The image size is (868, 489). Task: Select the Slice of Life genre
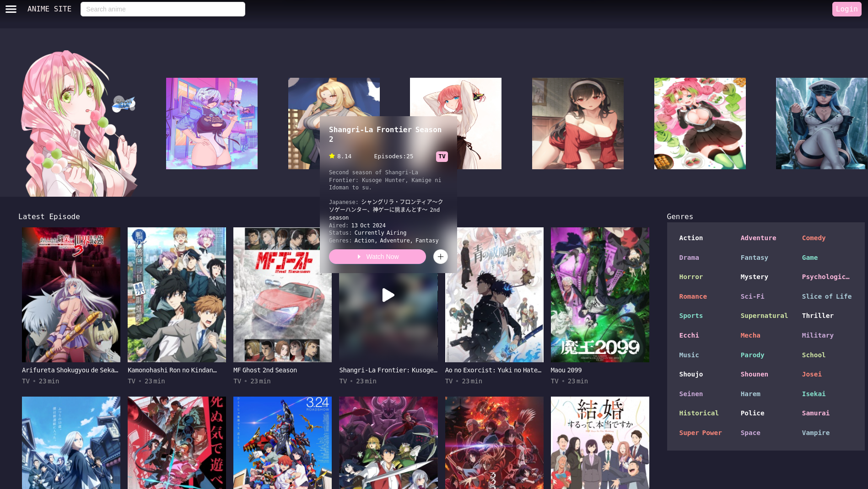tap(826, 296)
